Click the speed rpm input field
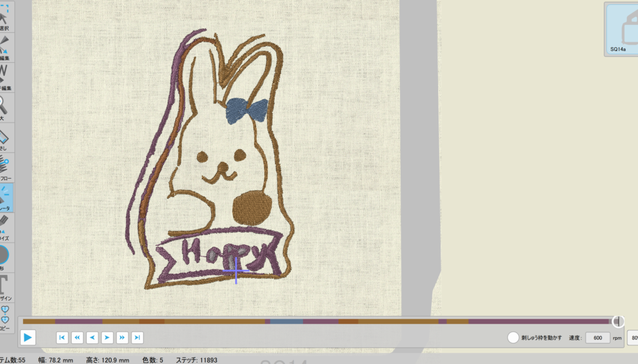 coord(598,337)
